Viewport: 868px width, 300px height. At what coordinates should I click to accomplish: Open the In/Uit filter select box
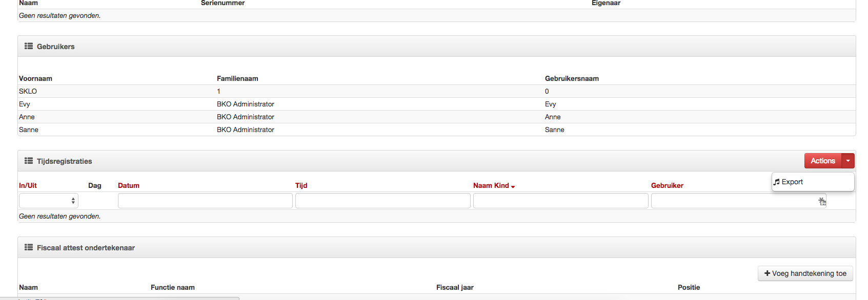(x=48, y=201)
